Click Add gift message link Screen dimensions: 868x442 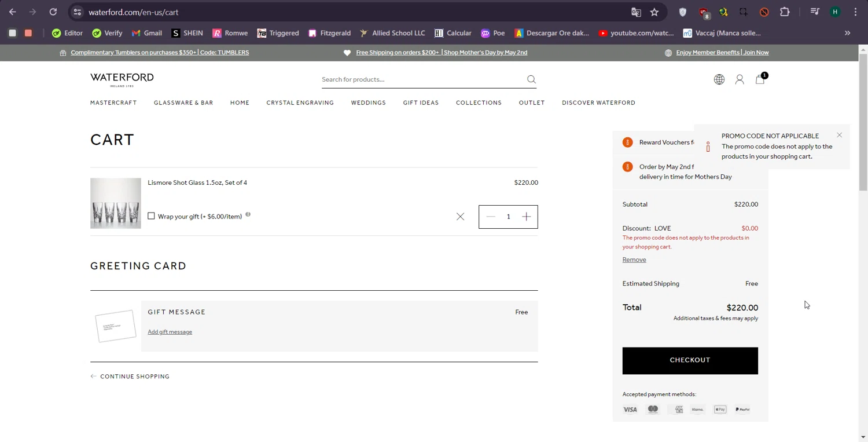[x=170, y=332]
